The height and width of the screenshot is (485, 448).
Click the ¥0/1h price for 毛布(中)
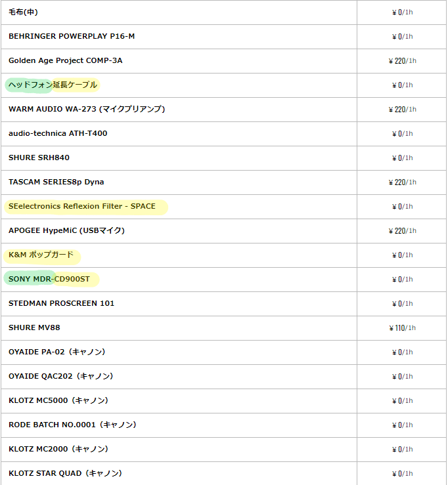[403, 12]
